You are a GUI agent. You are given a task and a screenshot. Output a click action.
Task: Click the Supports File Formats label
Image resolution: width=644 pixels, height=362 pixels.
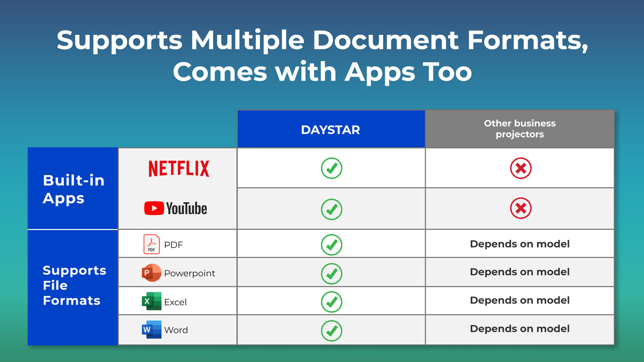point(74,285)
